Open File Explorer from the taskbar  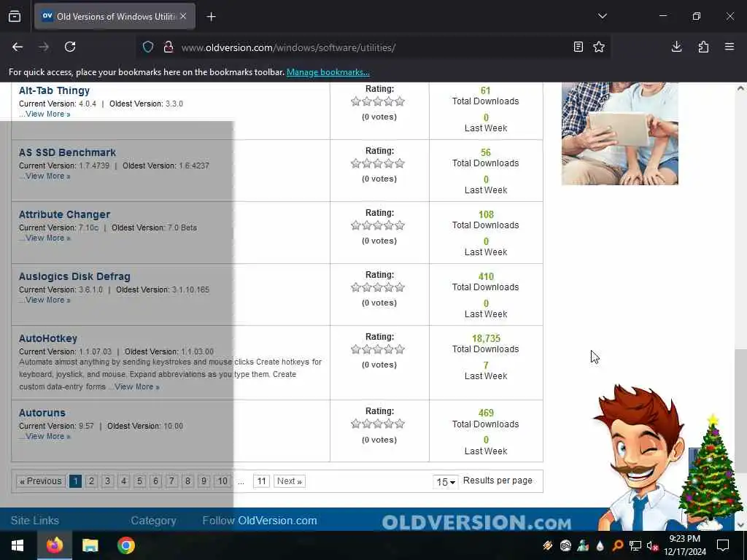(90, 545)
